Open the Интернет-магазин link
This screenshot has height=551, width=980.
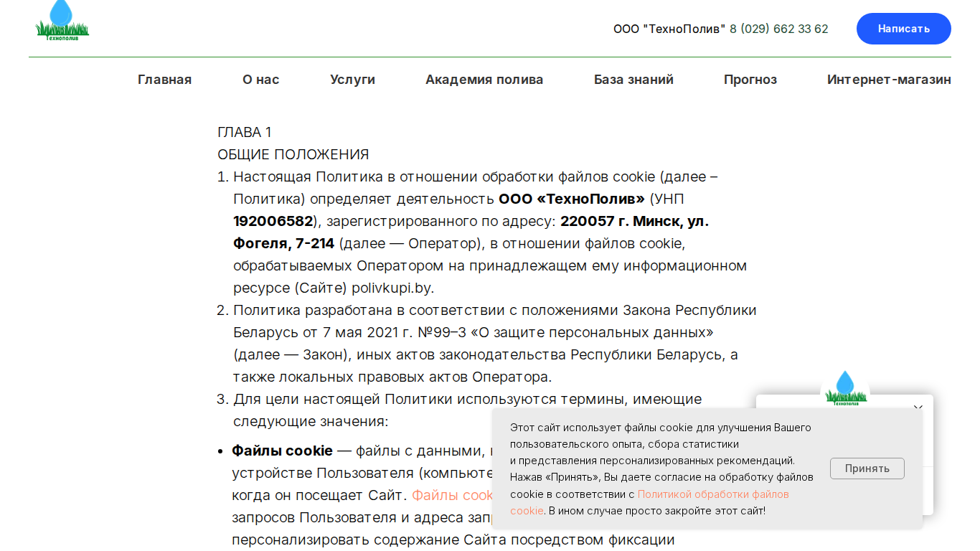(889, 80)
